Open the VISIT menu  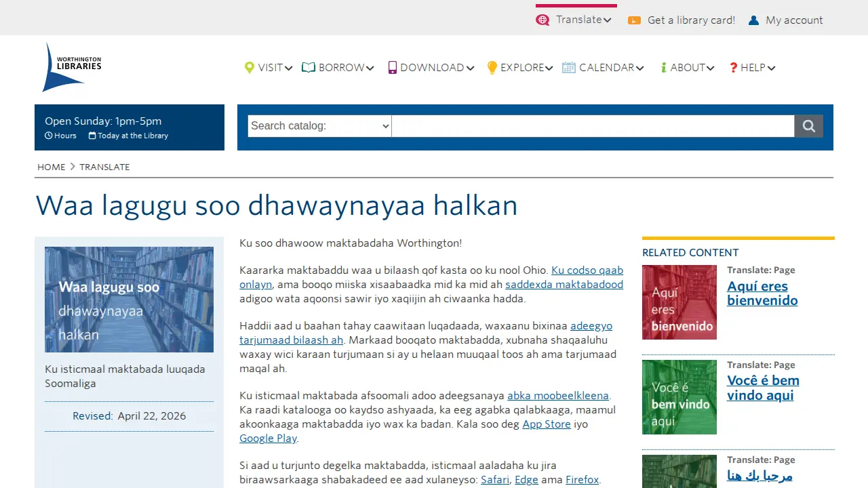271,68
